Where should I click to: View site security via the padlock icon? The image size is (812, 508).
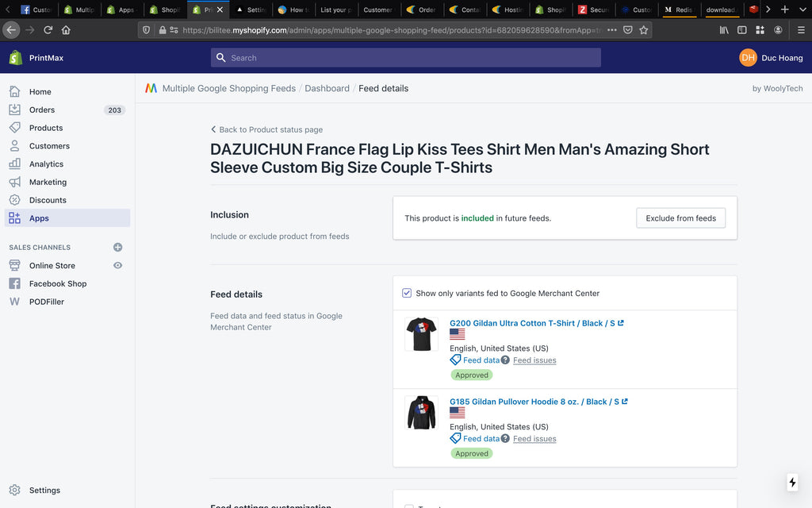coord(163,30)
